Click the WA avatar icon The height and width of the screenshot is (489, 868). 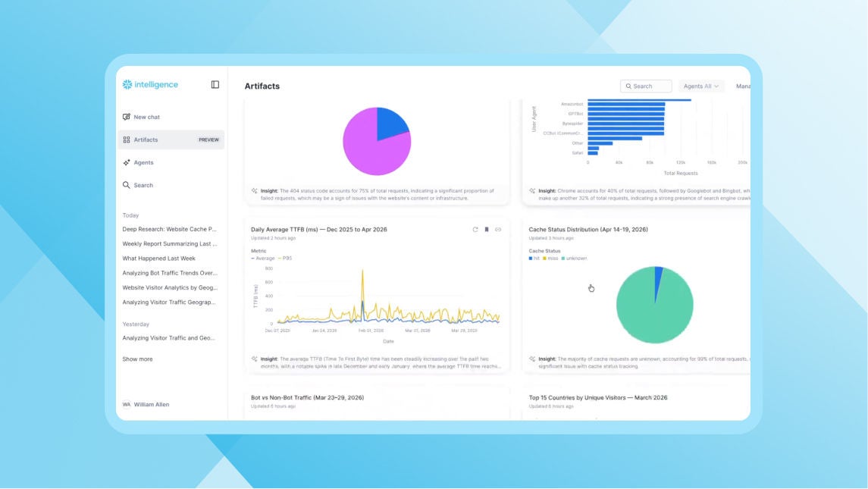click(x=126, y=404)
